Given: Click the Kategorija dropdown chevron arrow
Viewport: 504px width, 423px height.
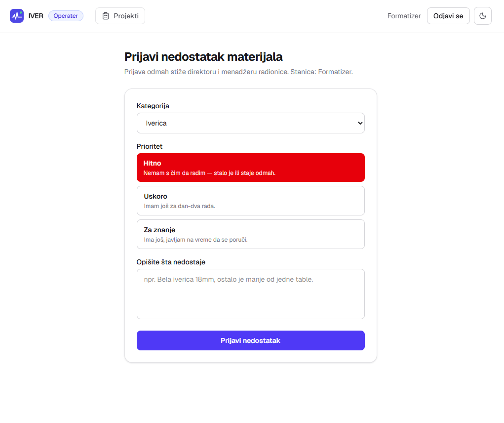Looking at the screenshot, I should click(360, 123).
